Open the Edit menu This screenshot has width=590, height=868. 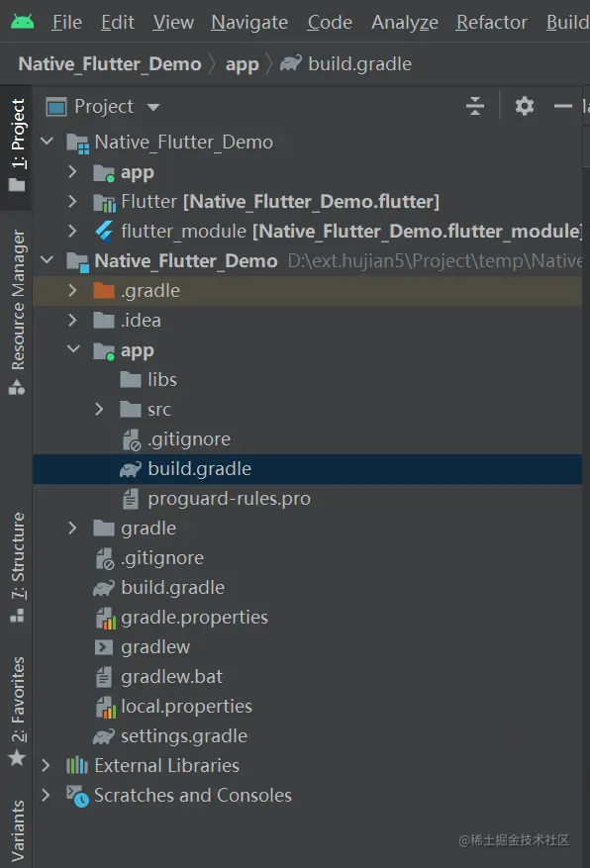click(x=118, y=22)
